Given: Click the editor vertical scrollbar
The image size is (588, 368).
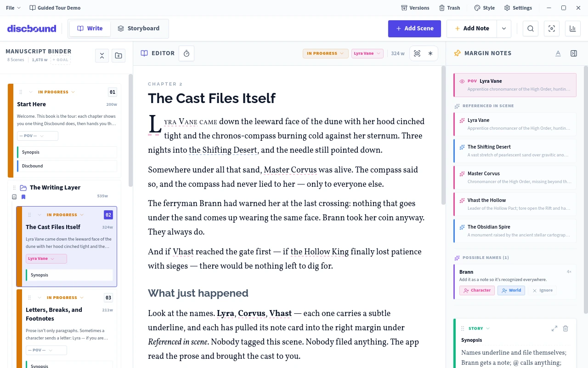Looking at the screenshot, I should pos(443,136).
